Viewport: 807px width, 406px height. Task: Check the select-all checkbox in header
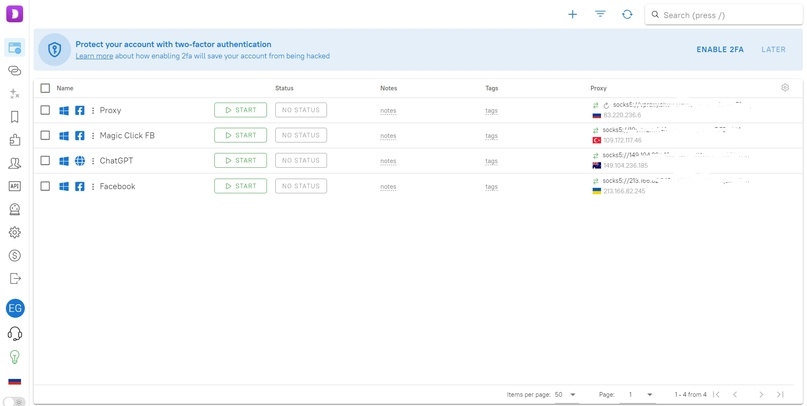(45, 88)
